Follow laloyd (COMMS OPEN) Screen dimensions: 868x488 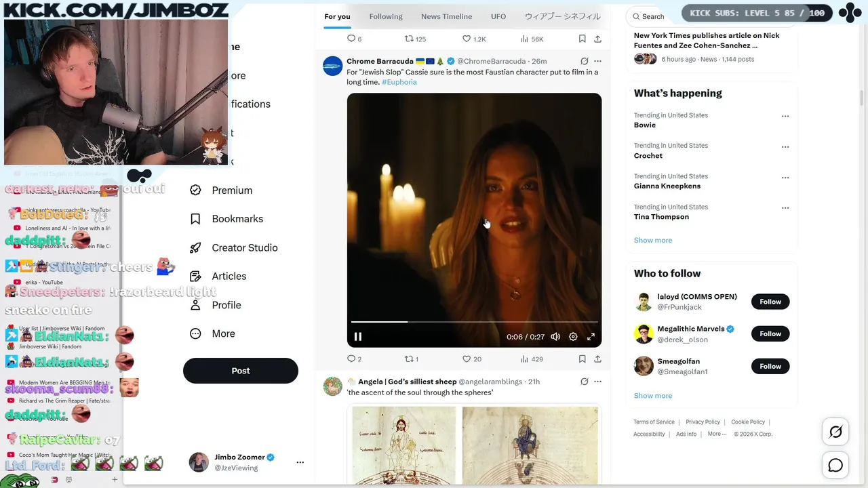tap(770, 302)
